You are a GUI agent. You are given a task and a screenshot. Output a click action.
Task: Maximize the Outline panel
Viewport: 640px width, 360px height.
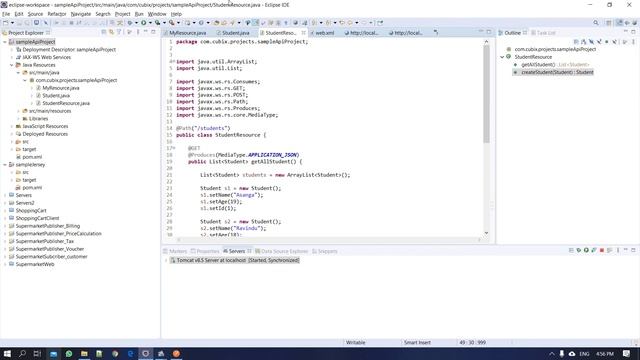pyautogui.click(x=633, y=32)
